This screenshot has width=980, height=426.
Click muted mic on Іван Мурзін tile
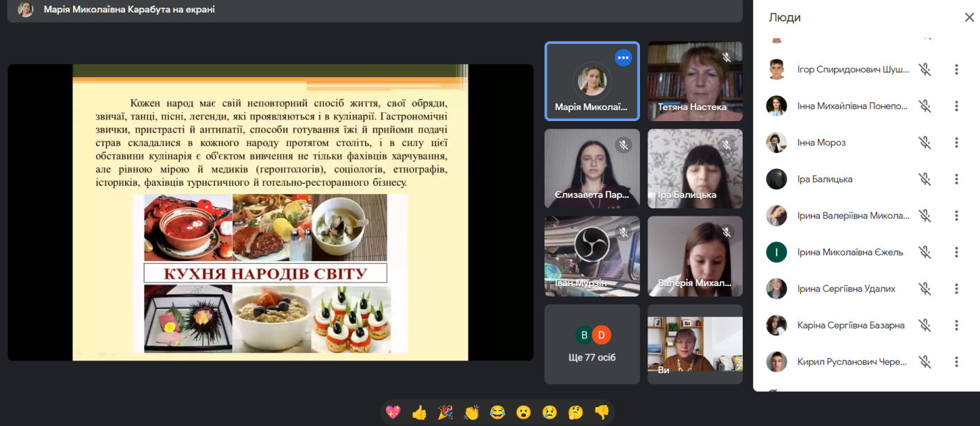623,232
